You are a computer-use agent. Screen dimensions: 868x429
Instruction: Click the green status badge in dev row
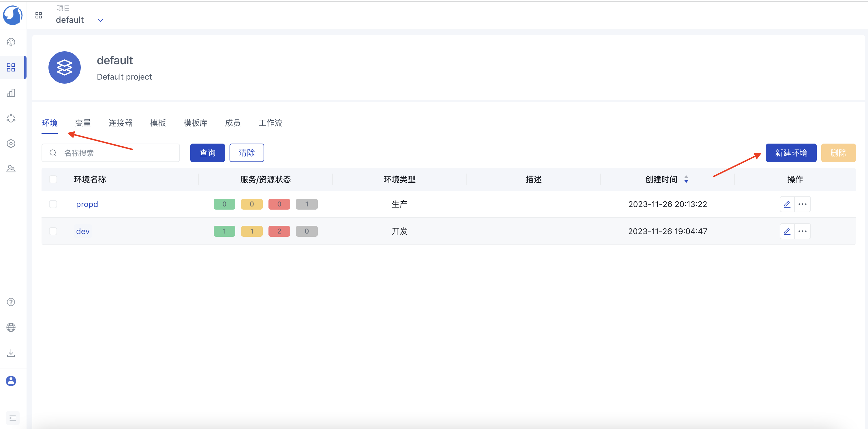tap(224, 231)
